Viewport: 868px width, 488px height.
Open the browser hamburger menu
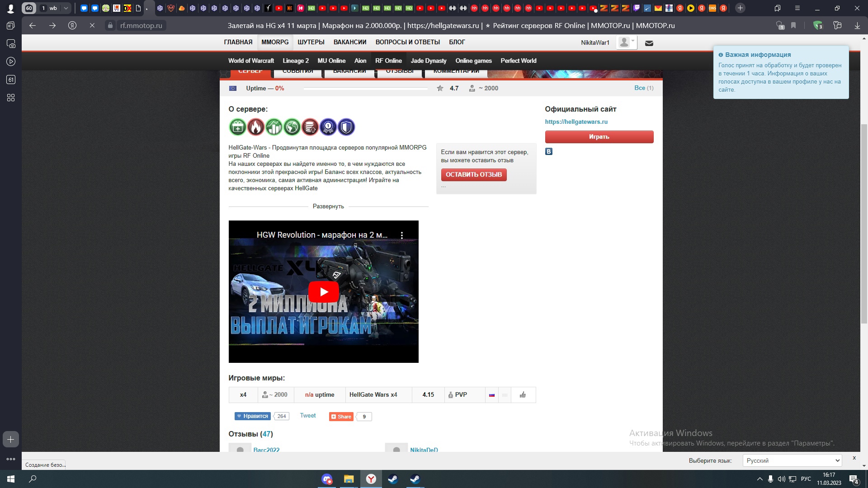tap(797, 8)
